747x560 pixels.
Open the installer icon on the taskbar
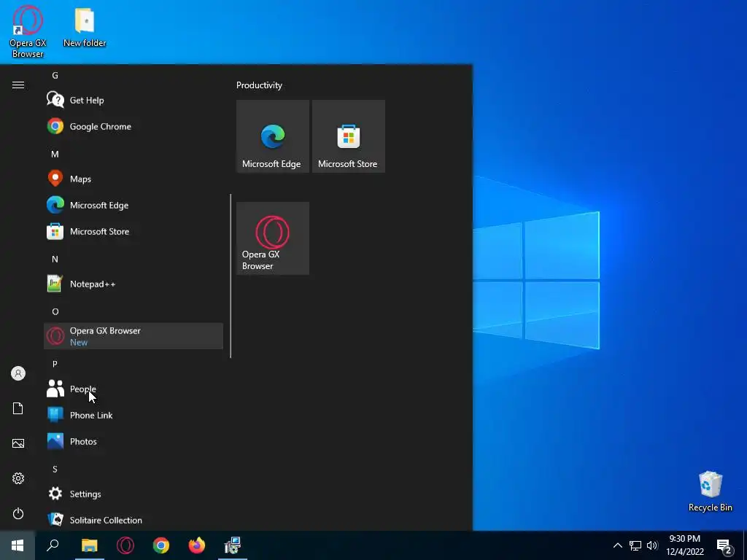(x=233, y=545)
